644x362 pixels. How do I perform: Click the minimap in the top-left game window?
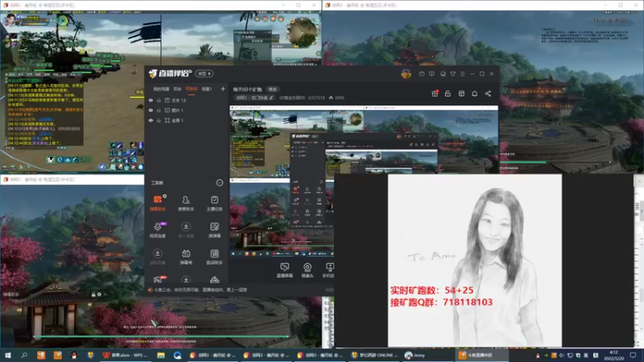pyautogui.click(x=303, y=32)
